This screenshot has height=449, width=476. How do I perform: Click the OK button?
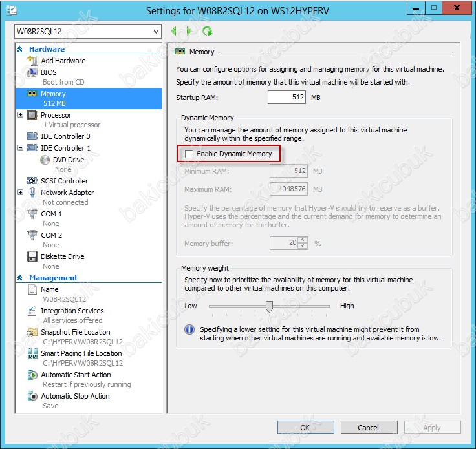click(305, 428)
